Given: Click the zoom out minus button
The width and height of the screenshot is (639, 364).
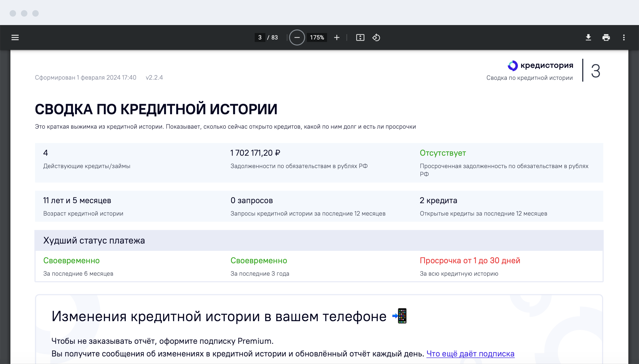Looking at the screenshot, I should point(297,38).
